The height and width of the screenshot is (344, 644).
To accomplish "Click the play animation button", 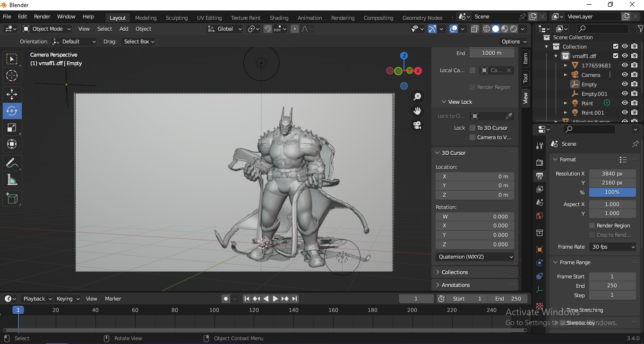I will (275, 299).
